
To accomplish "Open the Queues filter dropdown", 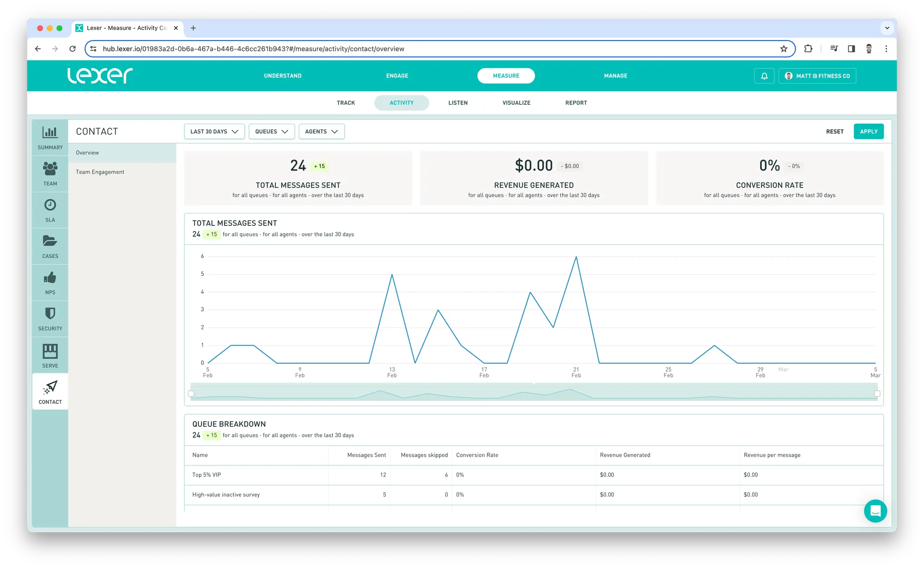I will tap(271, 132).
